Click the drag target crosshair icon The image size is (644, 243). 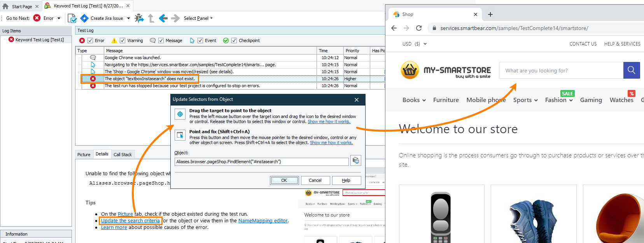[x=180, y=114]
